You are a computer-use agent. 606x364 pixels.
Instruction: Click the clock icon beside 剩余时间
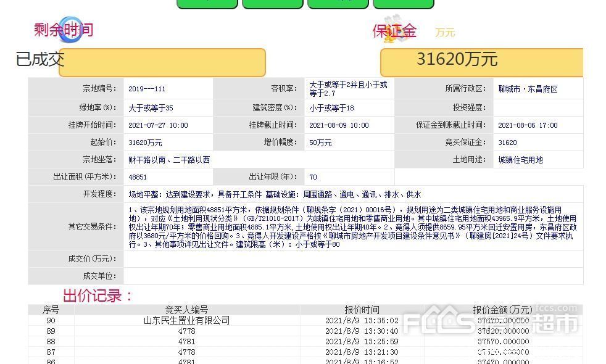click(71, 30)
